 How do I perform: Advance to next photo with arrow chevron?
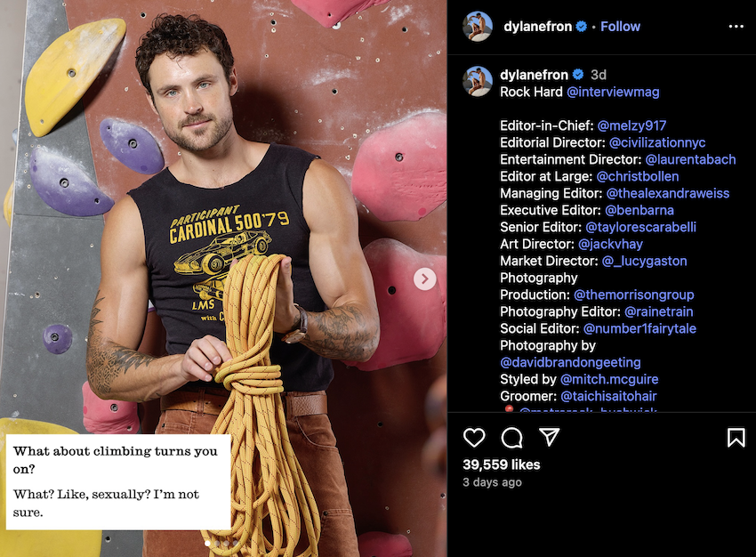click(x=425, y=278)
